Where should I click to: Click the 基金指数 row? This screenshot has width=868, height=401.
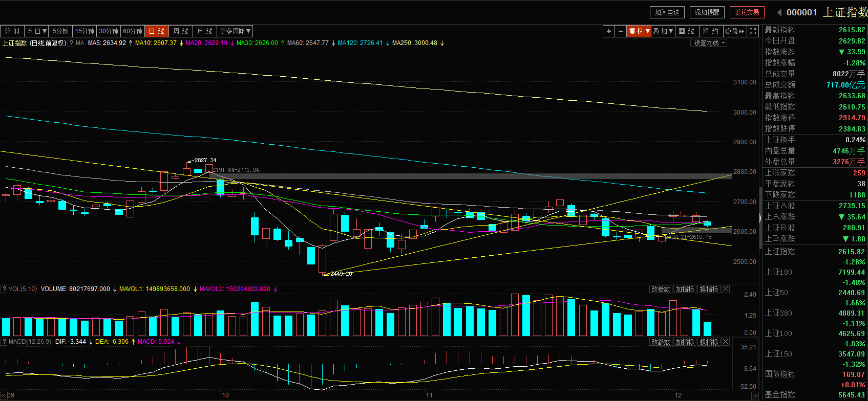point(814,395)
